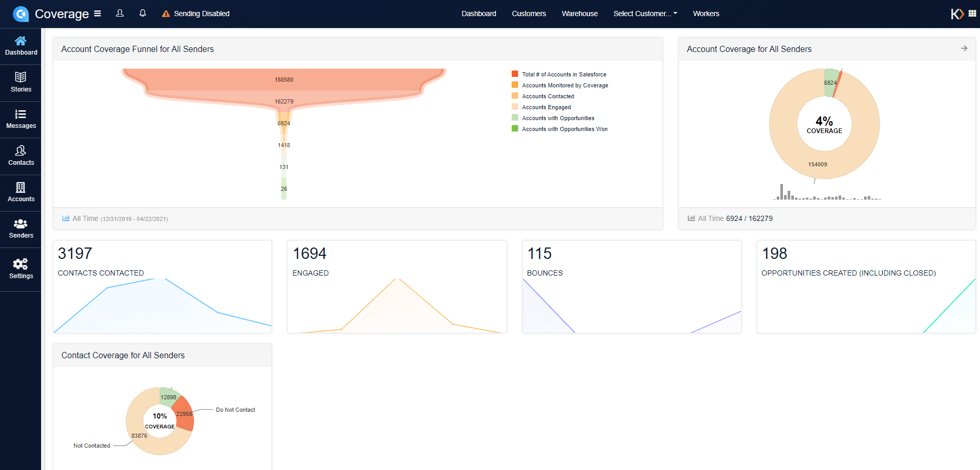Open the Accounts sidebar item
Viewport: 980px width, 470px height.
coord(21,193)
